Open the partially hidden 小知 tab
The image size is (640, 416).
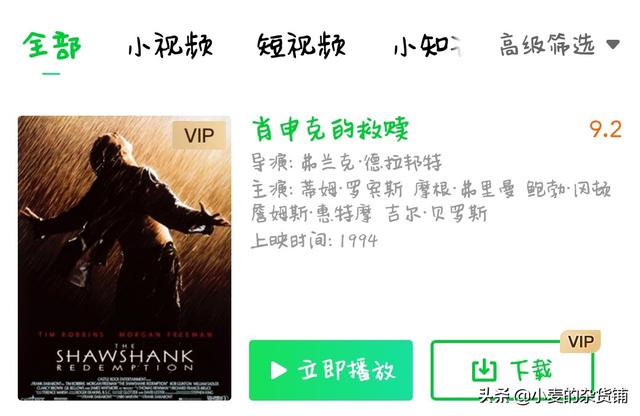coord(428,45)
